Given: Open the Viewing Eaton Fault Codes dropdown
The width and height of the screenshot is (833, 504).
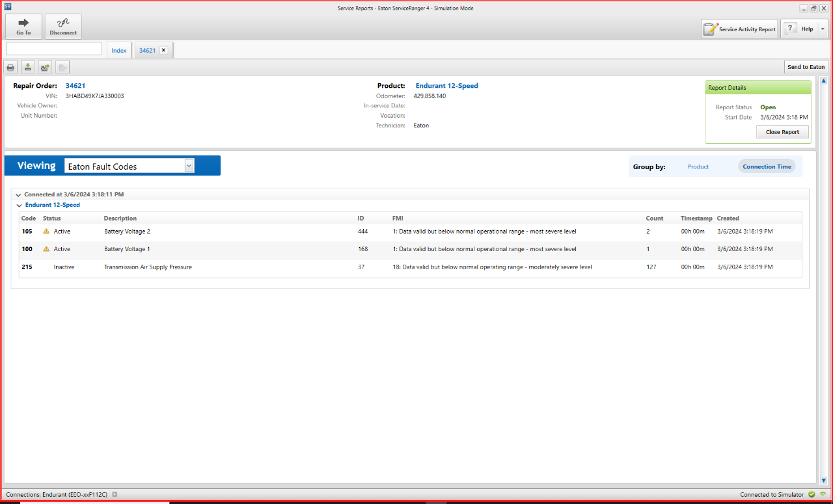Looking at the screenshot, I should pyautogui.click(x=189, y=166).
